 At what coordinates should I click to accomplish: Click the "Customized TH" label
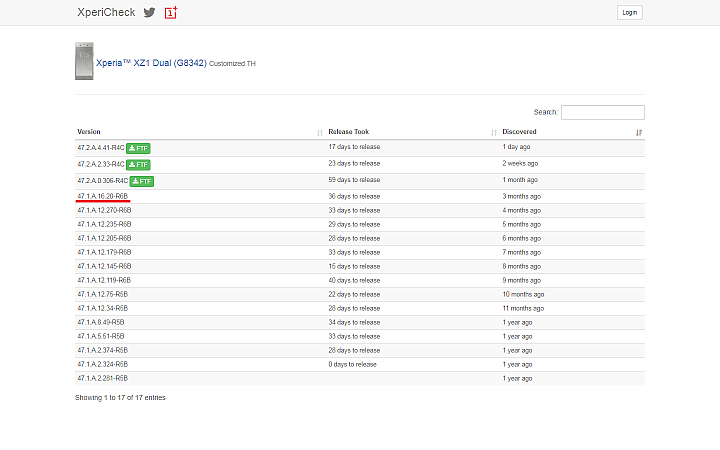point(232,64)
